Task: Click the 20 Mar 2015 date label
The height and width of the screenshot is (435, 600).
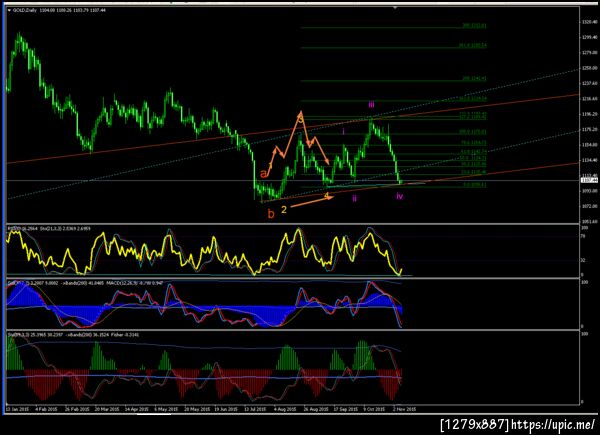Action: [x=107, y=409]
